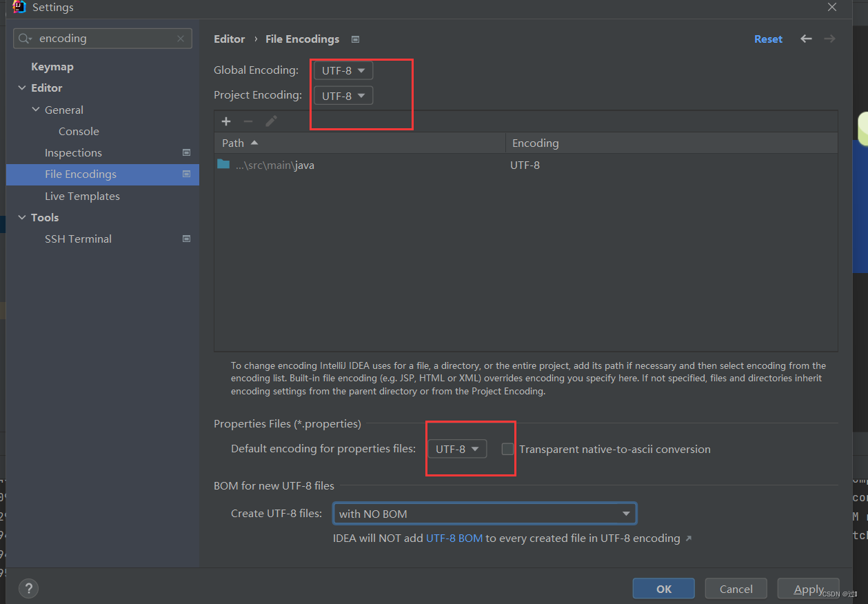
Task: Close the Settings dialog window
Action: (832, 7)
